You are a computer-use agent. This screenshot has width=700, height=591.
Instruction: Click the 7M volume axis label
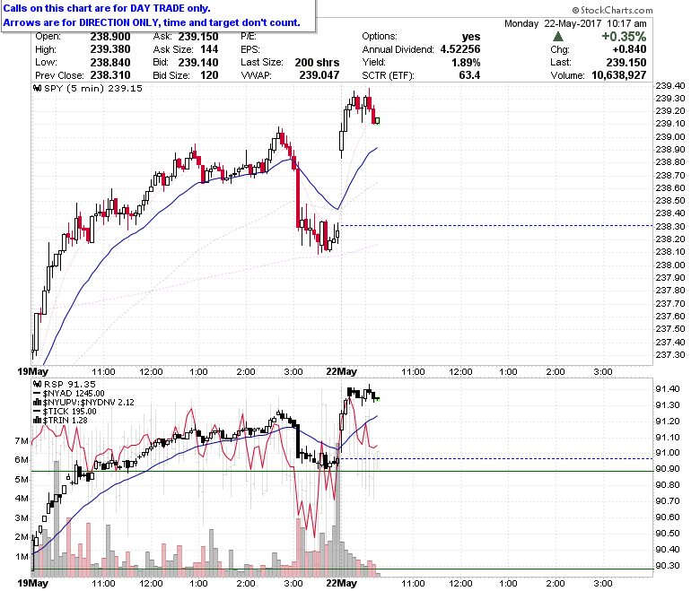pos(22,441)
